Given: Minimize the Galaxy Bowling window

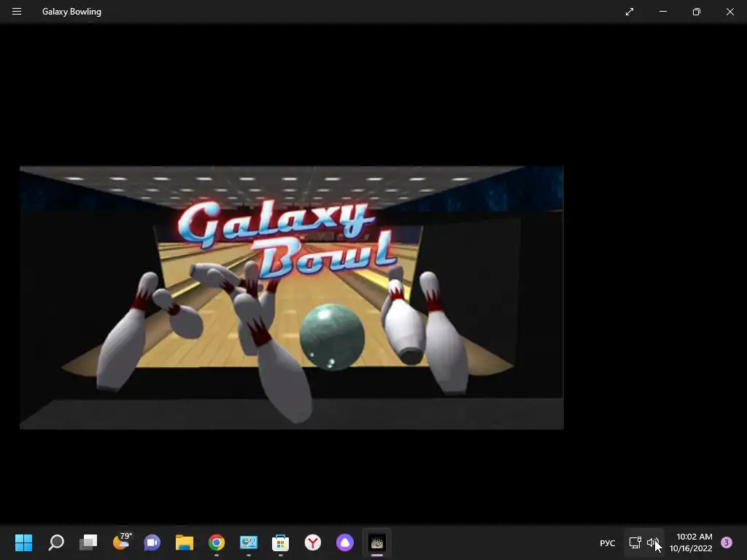Looking at the screenshot, I should coord(662,12).
